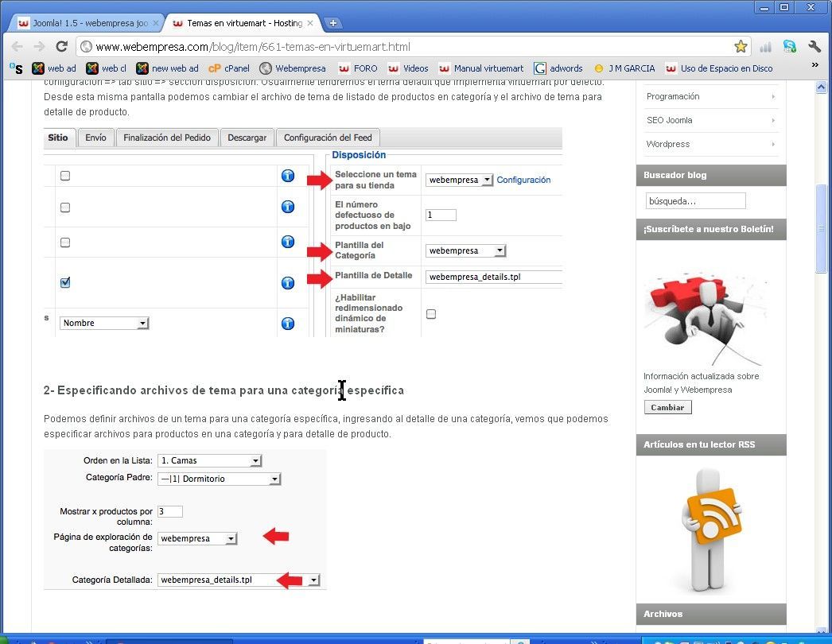Switch to Joomla! 1.5 browser tab
Screen dimensions: 832x644
tap(87, 23)
